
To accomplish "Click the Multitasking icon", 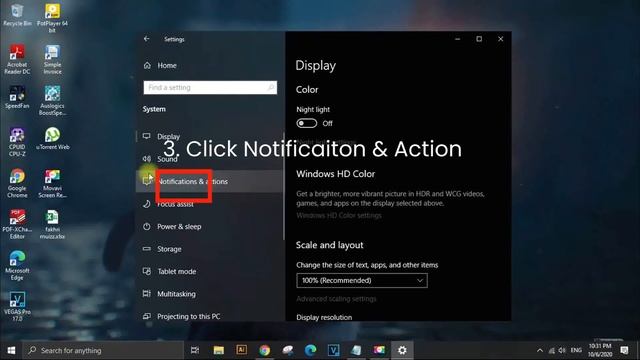I will tap(147, 293).
